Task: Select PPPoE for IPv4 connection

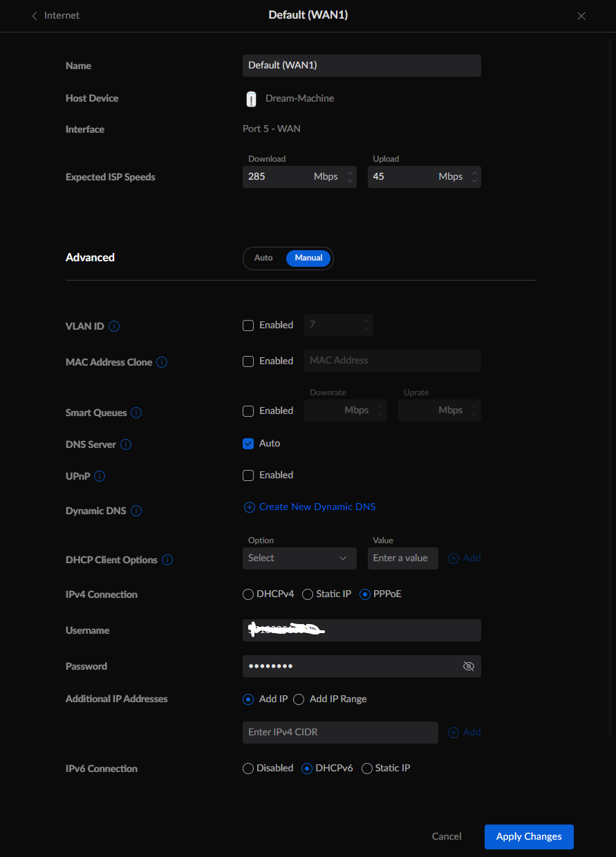Action: pyautogui.click(x=365, y=594)
